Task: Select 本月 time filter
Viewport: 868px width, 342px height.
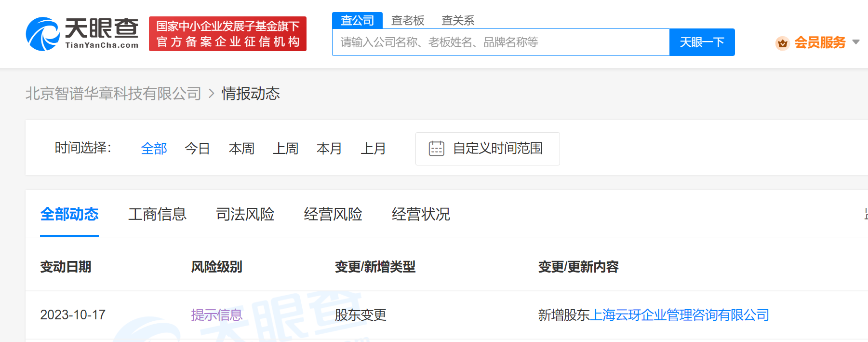Action: click(329, 149)
